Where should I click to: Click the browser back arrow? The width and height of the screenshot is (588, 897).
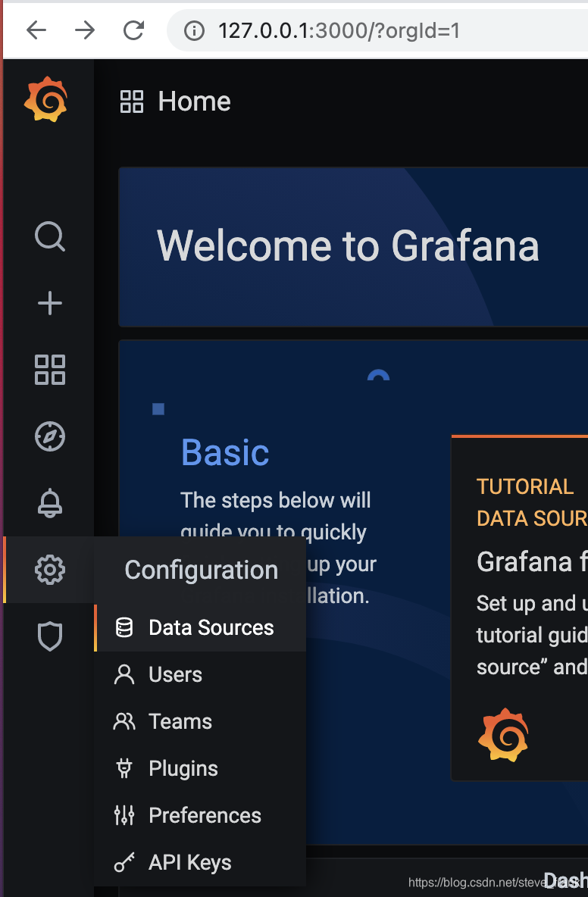[x=36, y=30]
